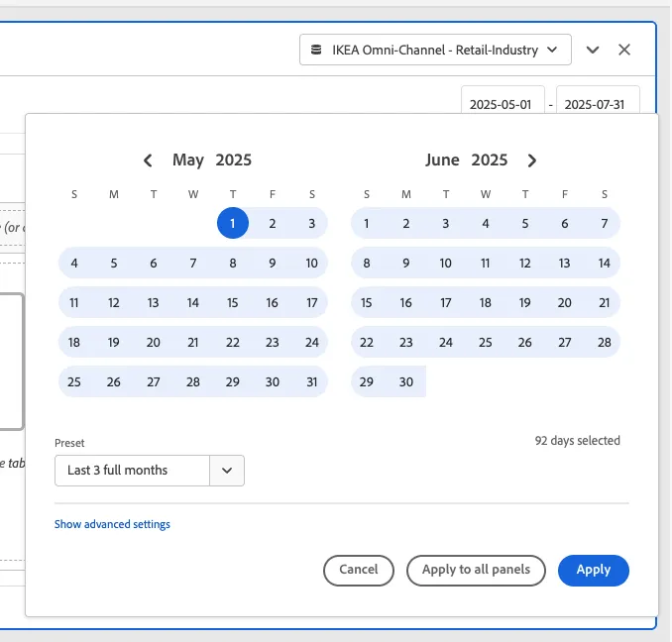Select June 4 in the calendar

[485, 223]
